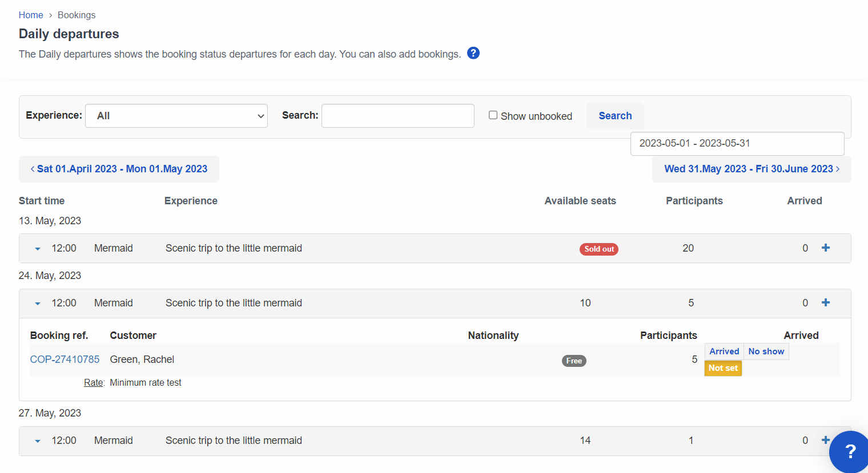Screen dimensions: 868x473
Task: Click the 24. May, 2023 date heading
Action: tap(50, 276)
